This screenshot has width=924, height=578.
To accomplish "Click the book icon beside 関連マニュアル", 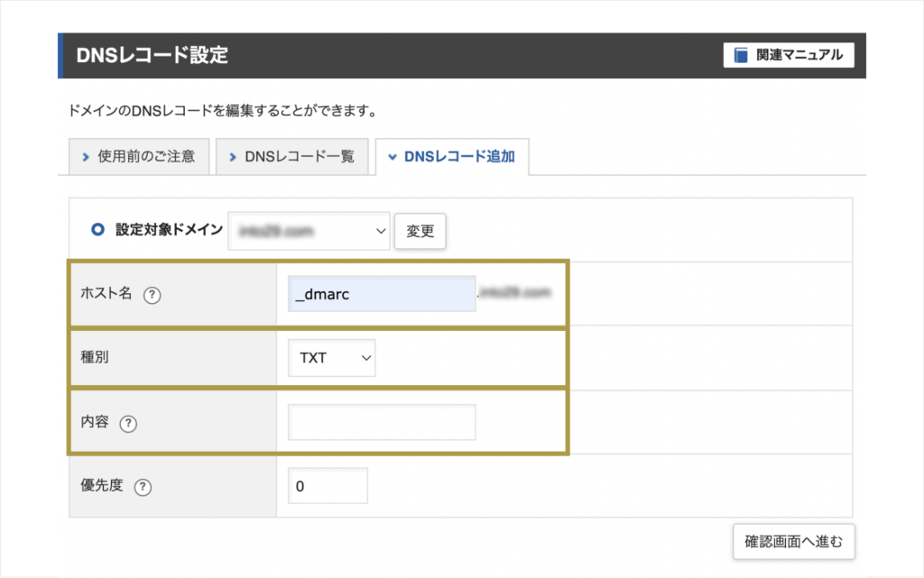I will 741,55.
